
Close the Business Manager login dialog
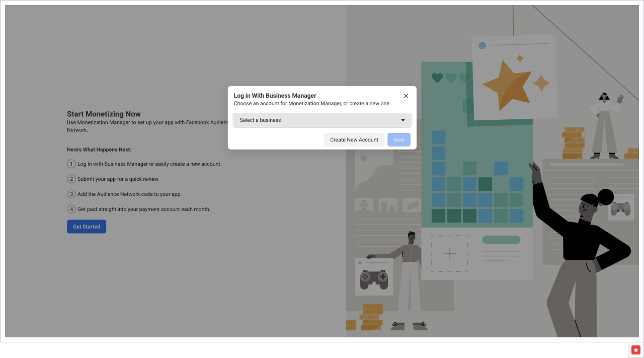pyautogui.click(x=406, y=96)
